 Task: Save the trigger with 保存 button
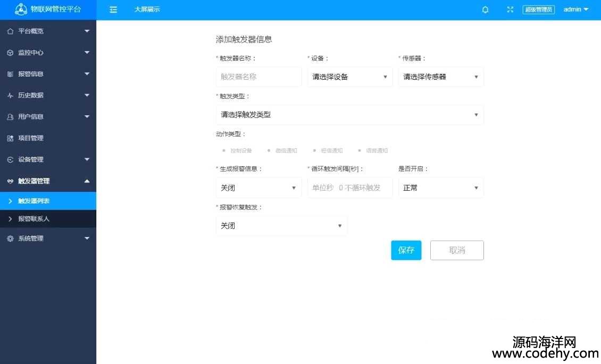(406, 250)
